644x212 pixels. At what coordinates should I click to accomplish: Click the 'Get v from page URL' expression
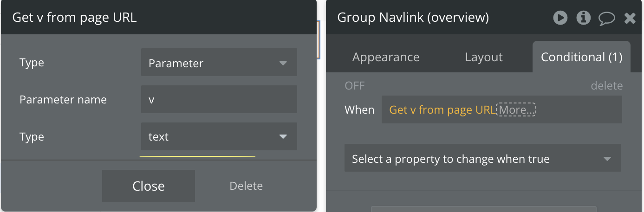click(442, 110)
